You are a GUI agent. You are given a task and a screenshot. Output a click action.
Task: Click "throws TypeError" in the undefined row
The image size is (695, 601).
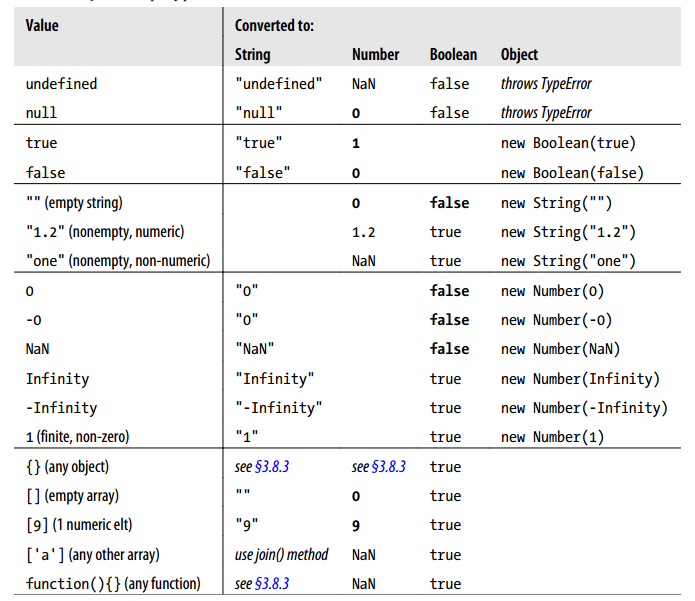tap(546, 84)
